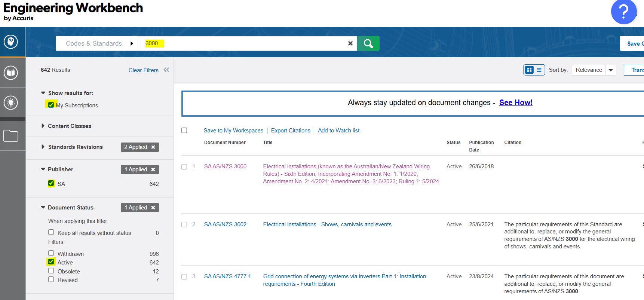Open the SA AS/NZS 3002 document link
The height and width of the screenshot is (300, 644).
coord(225,224)
